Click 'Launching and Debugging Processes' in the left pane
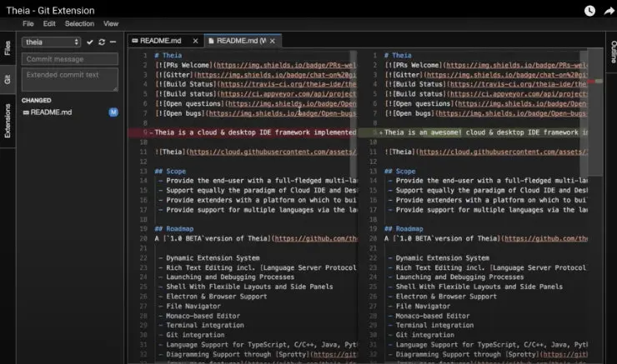The width and height of the screenshot is (617, 364). tap(230, 277)
